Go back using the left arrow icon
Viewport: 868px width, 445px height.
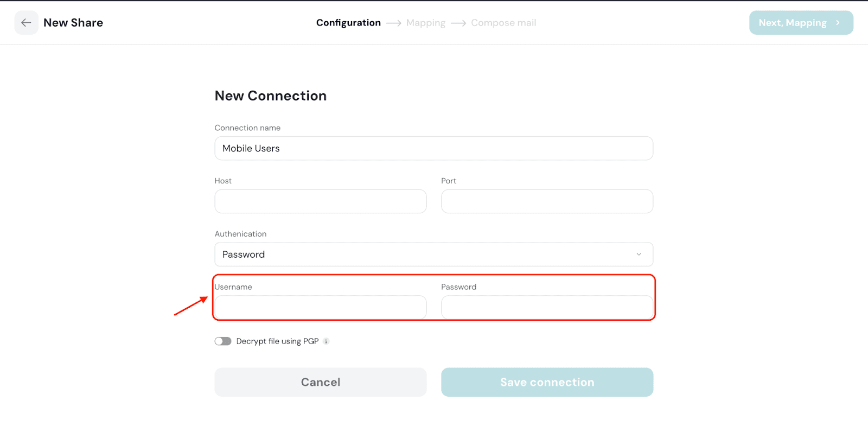pos(26,23)
